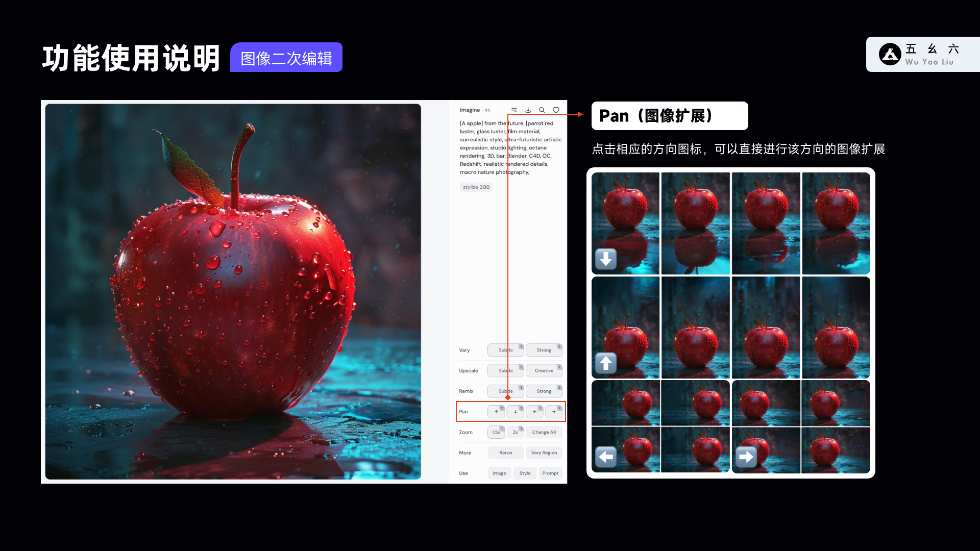The width and height of the screenshot is (980, 551).
Task: Click the download icon beside Imagine
Action: coord(528,110)
